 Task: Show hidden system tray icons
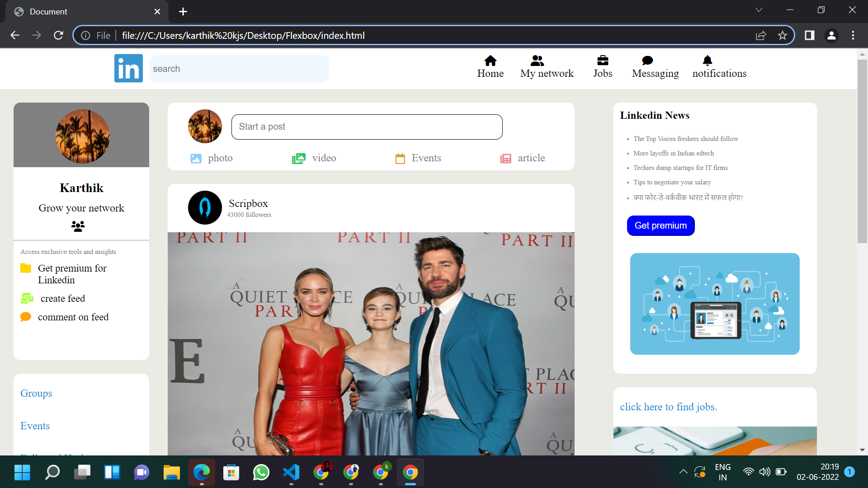coord(683,472)
